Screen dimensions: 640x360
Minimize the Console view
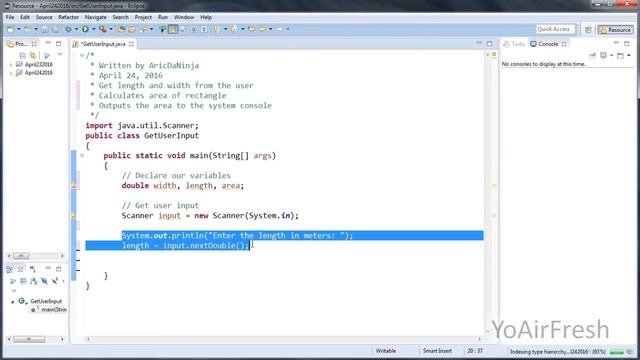(x=616, y=43)
